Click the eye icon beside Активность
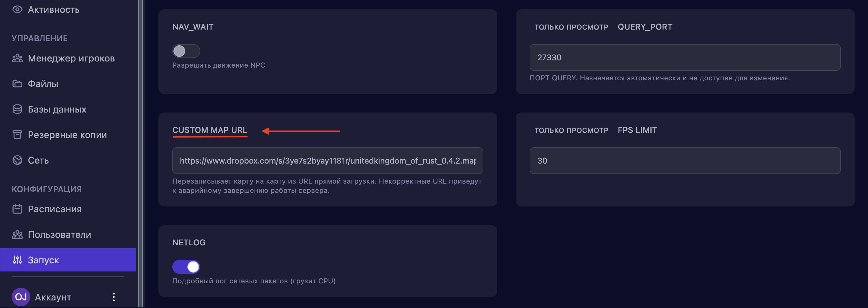Viewport: 868px width, 308px height. pos(17,10)
